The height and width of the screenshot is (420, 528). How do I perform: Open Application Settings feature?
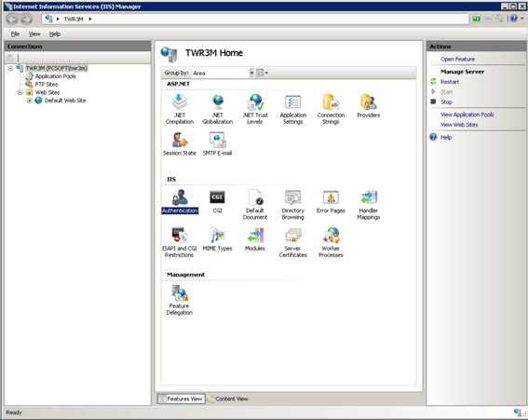[x=293, y=109]
